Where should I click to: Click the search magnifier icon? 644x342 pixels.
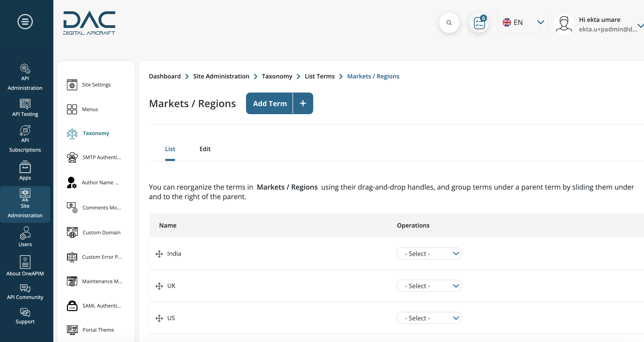point(449,23)
